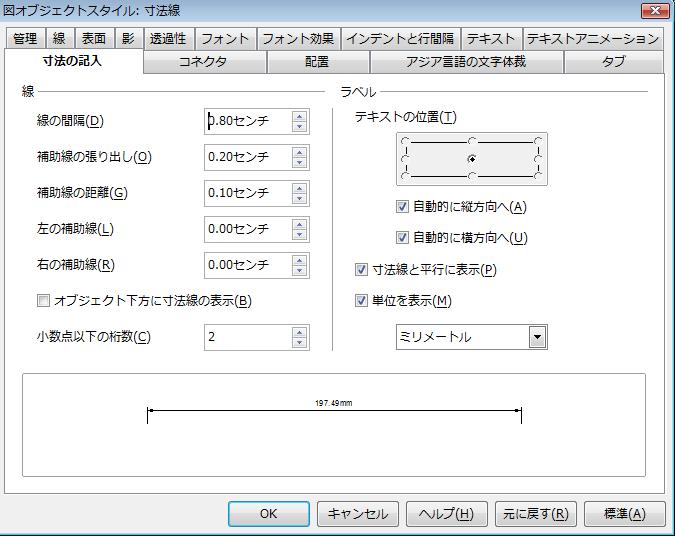The height and width of the screenshot is (536, 675).
Task: Increase the 線の間隔 spinner value
Action: (x=299, y=116)
